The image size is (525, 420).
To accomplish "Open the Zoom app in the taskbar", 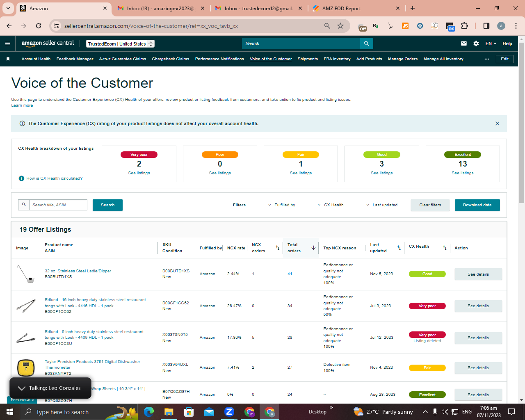I will tap(229, 412).
